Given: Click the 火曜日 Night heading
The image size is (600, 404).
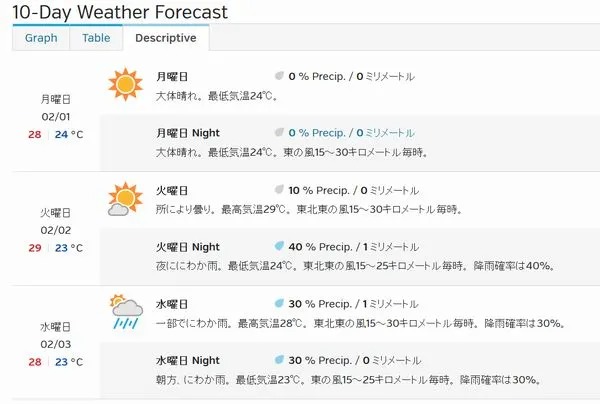Looking at the screenshot, I should pyautogui.click(x=188, y=247).
